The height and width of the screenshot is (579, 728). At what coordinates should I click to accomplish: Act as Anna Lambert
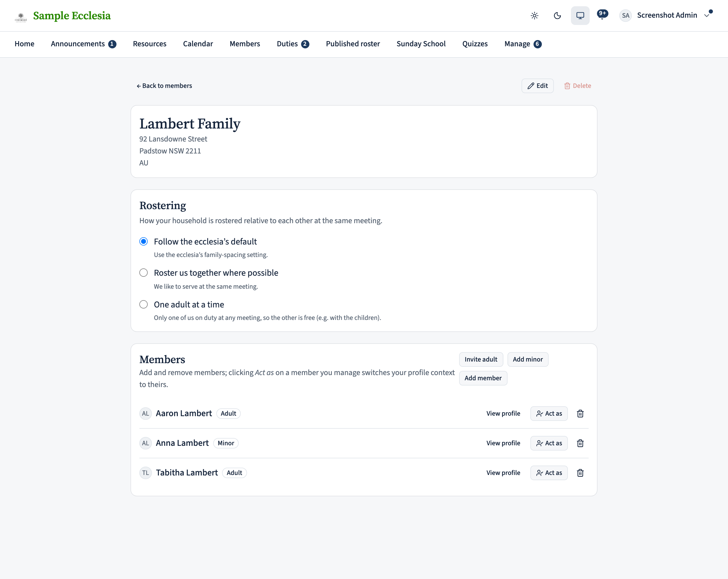[x=549, y=443]
